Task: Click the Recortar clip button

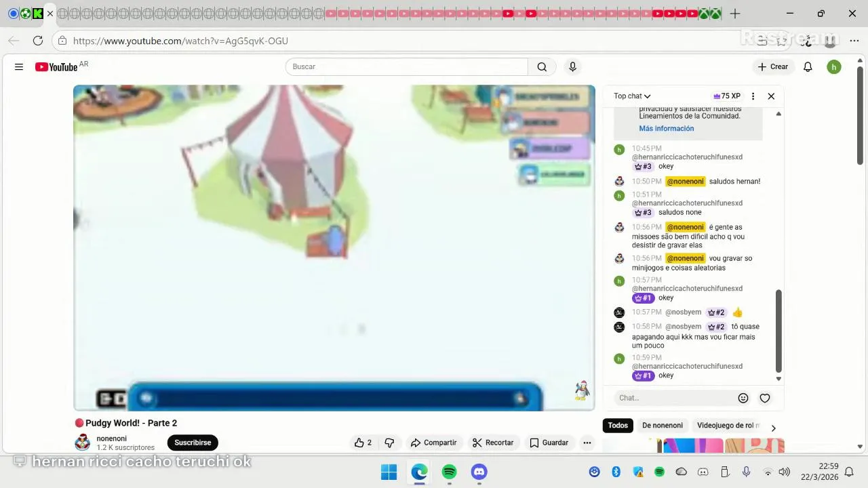Action: (x=493, y=443)
